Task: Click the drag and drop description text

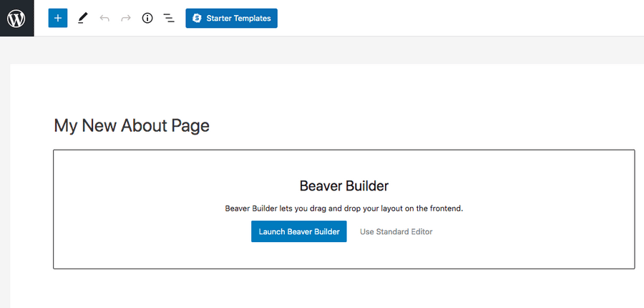Action: pos(344,208)
